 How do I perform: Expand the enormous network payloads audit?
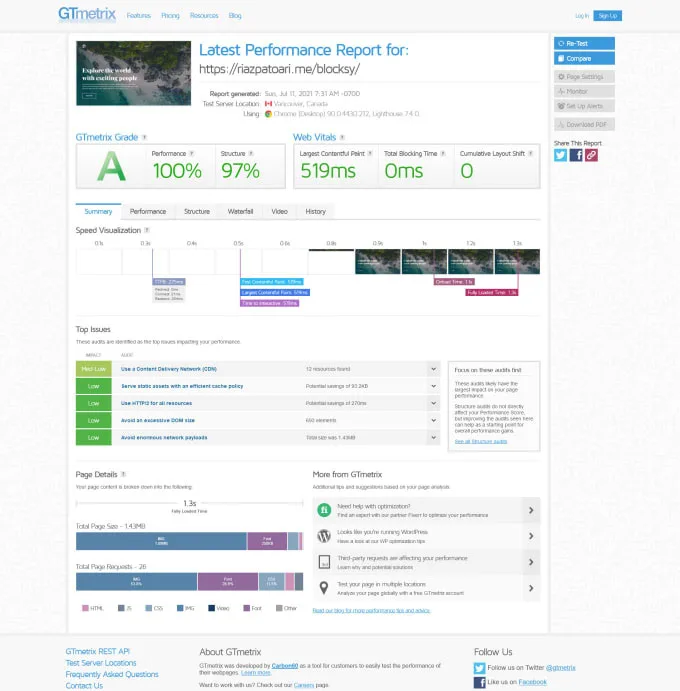(x=434, y=438)
